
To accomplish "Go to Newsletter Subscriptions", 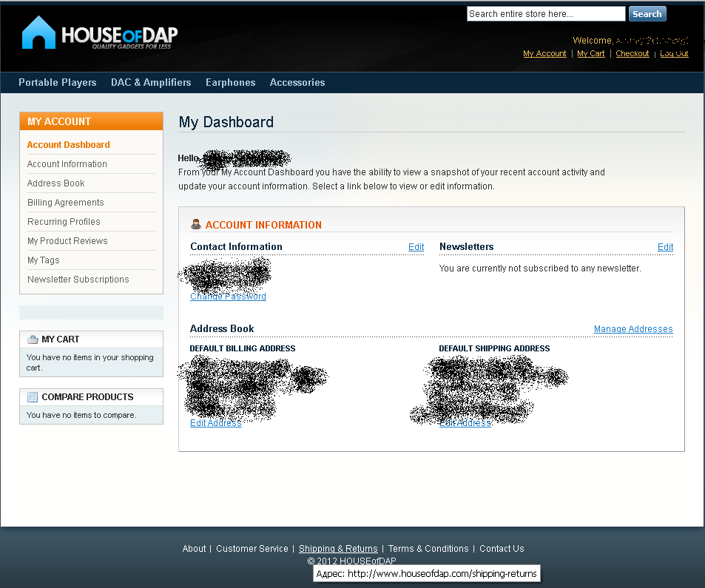I will [x=78, y=280].
